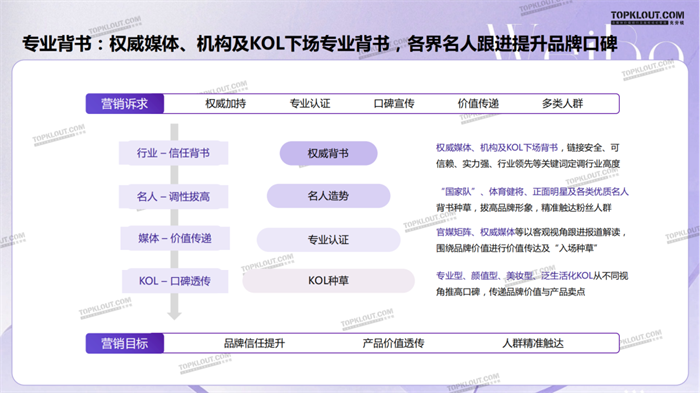Click the 名人造势 pill shape

coord(329,196)
